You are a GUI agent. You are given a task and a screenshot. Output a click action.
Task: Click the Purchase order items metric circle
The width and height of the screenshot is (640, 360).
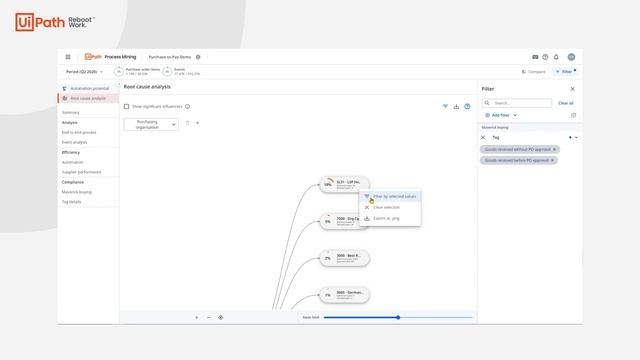click(118, 71)
